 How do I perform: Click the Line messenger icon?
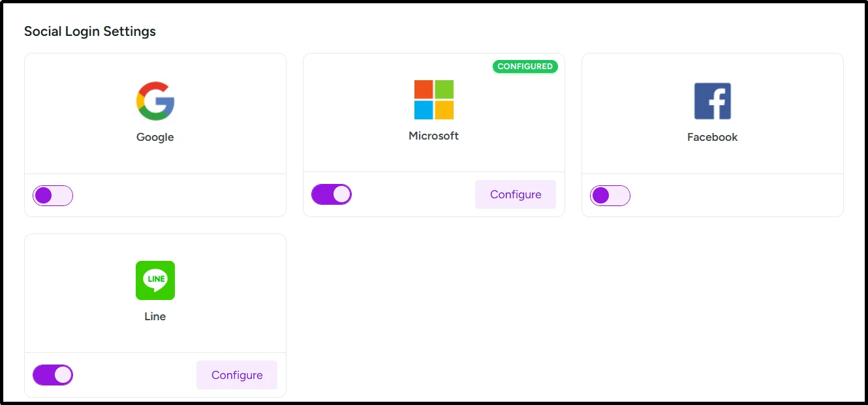pyautogui.click(x=155, y=280)
